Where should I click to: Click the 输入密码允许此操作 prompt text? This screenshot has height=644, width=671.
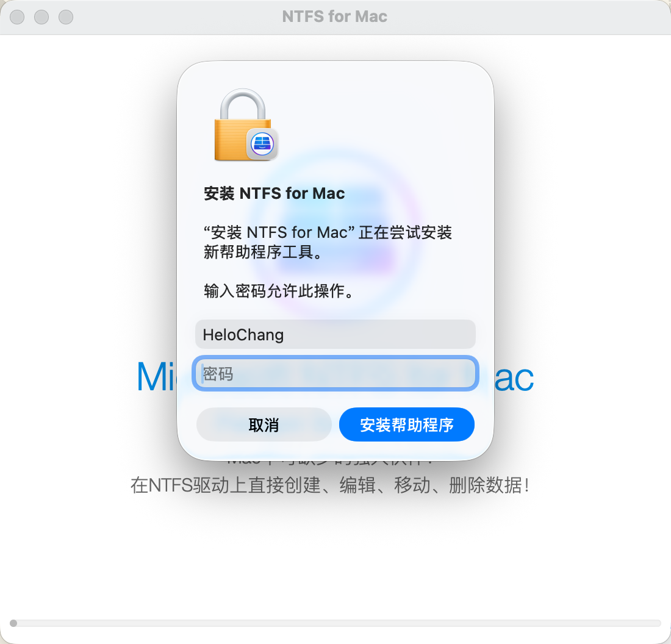coord(279,291)
